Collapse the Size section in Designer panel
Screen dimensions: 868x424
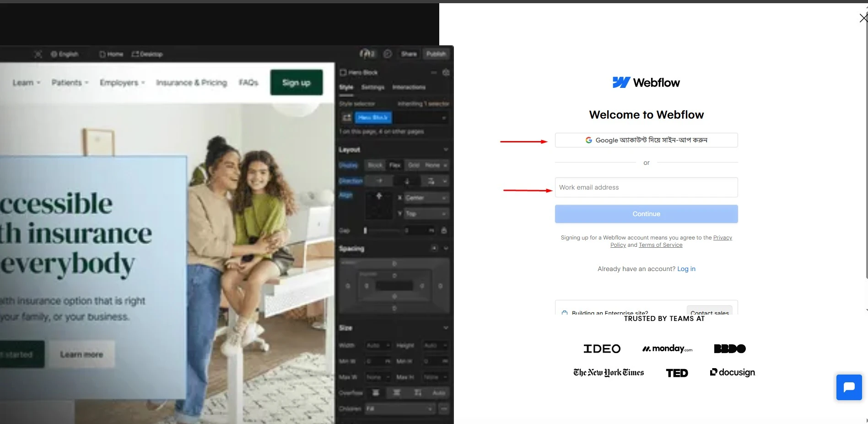click(x=446, y=328)
